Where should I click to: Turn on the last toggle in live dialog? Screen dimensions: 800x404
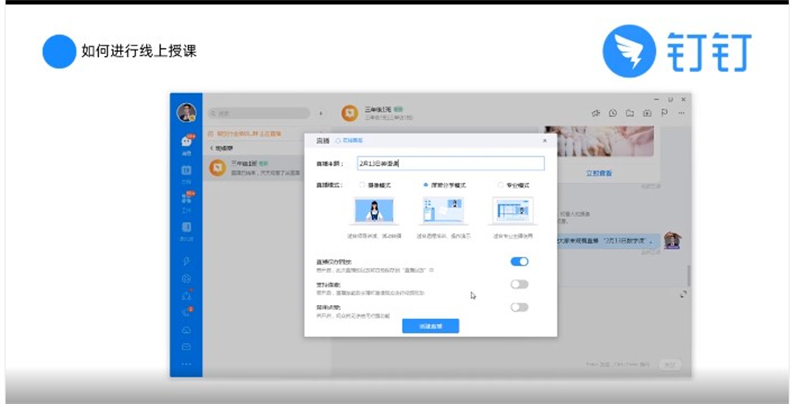tap(519, 307)
